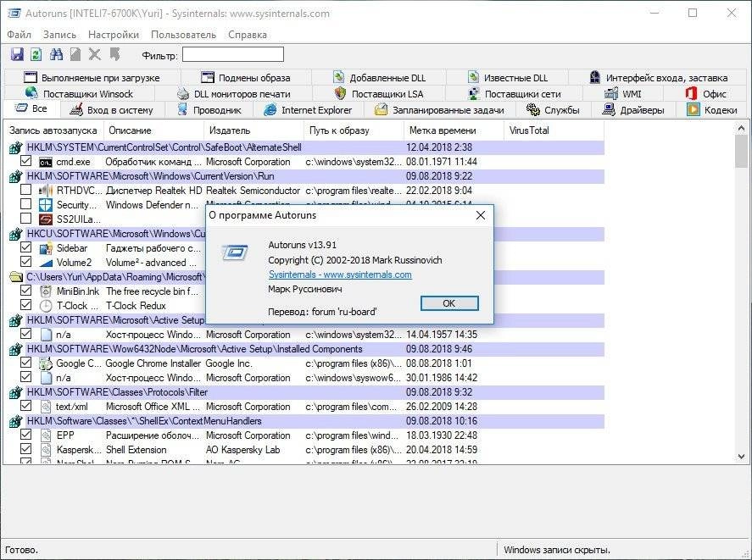Switch to the Запланированные задачи tab
Viewport: 752px width, 560px height.
[440, 110]
